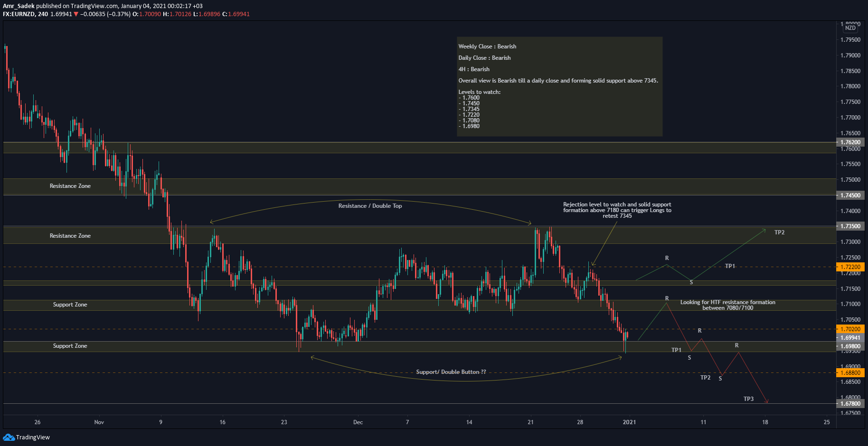Screen dimensions: 868x446
Task: Click the 1.74000 tick on the price axis
Action: click(x=850, y=211)
